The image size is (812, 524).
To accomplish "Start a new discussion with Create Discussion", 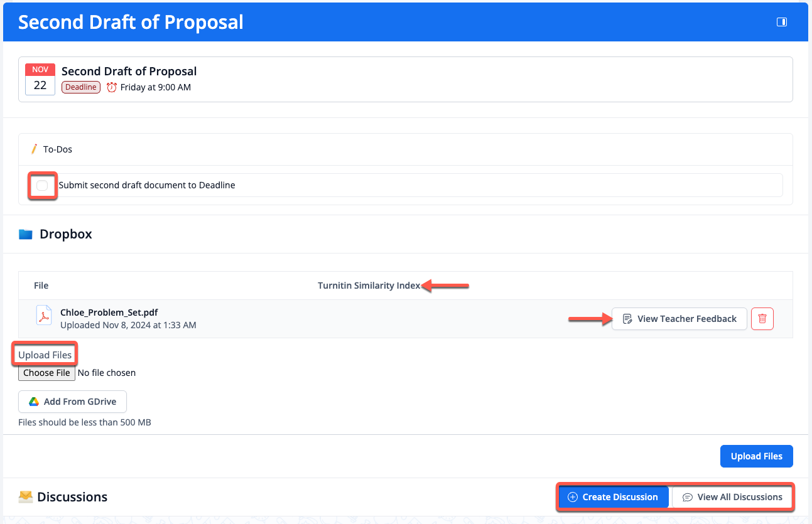I will click(x=612, y=497).
